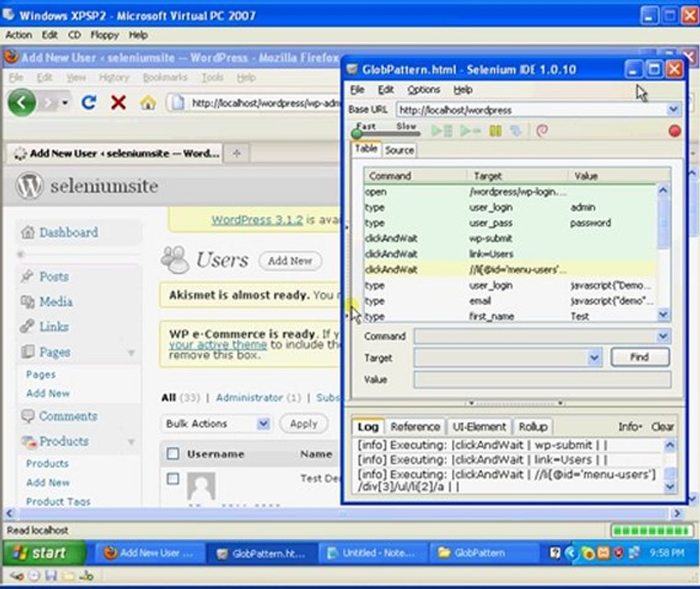Click Firefox green Back arrow button
The height and width of the screenshot is (589, 700).
click(x=21, y=102)
